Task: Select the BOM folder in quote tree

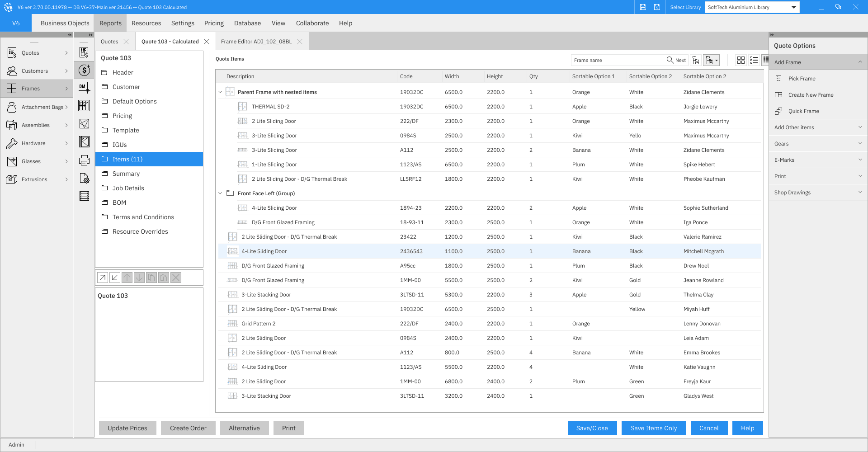Action: tap(149, 202)
